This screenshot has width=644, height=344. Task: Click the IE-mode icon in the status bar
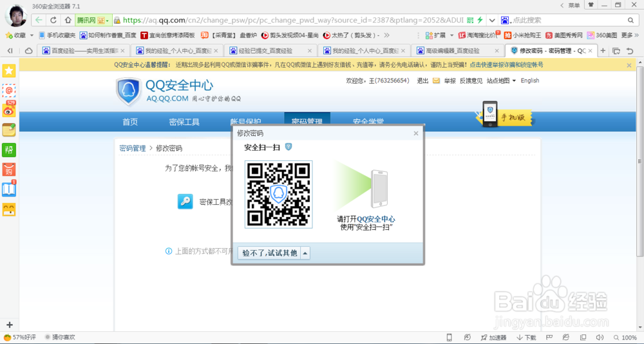pyautogui.click(x=566, y=338)
